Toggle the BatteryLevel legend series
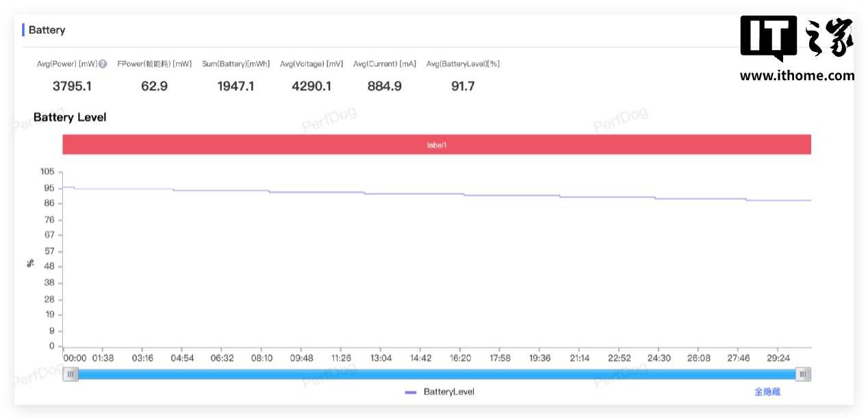This screenshot has height=418, width=868. point(439,392)
